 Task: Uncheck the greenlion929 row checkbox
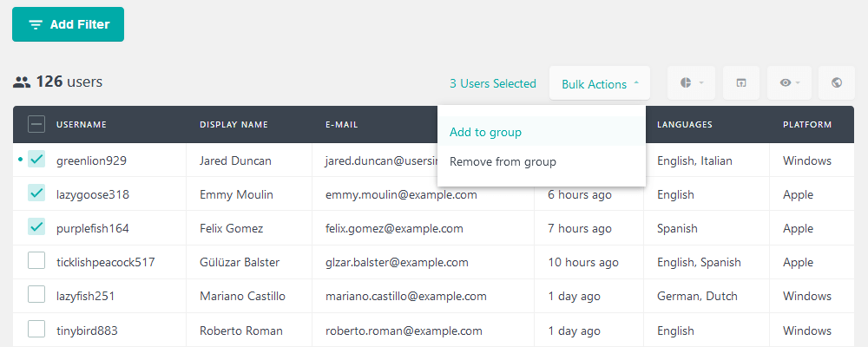[36, 160]
